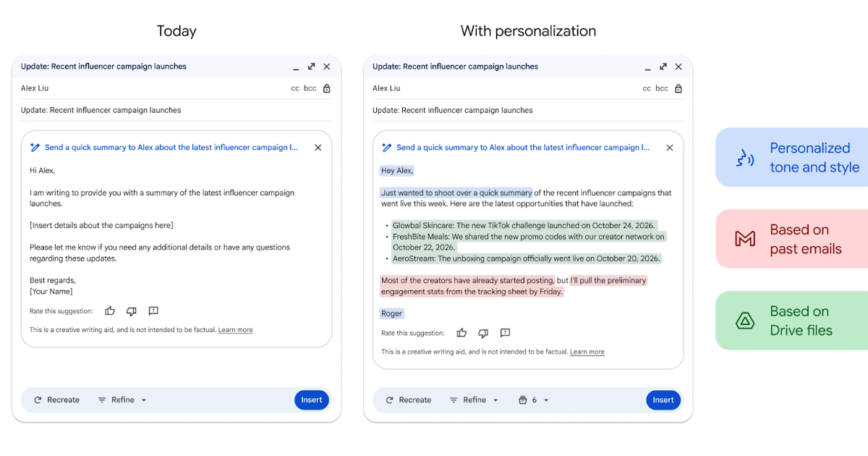Viewport: 868px width, 456px height.
Task: Click the Alex Liu recipient in the personalization window
Action: click(x=386, y=88)
